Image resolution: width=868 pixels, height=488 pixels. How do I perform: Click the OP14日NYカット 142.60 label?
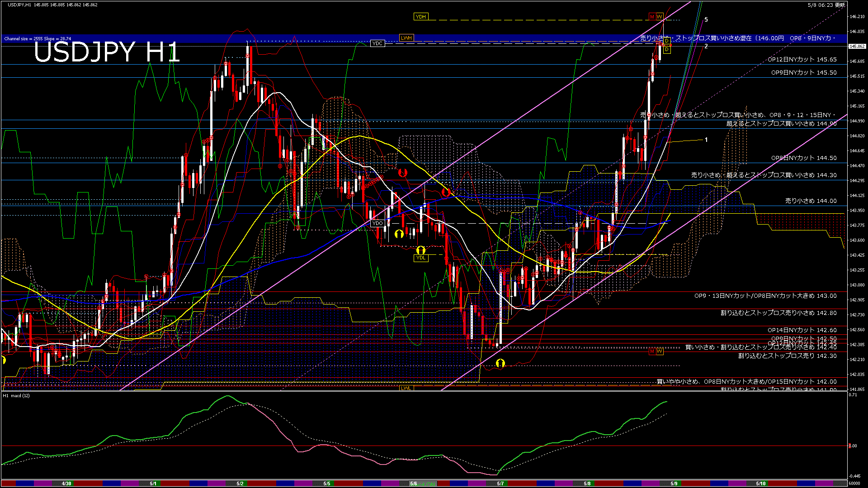(802, 330)
